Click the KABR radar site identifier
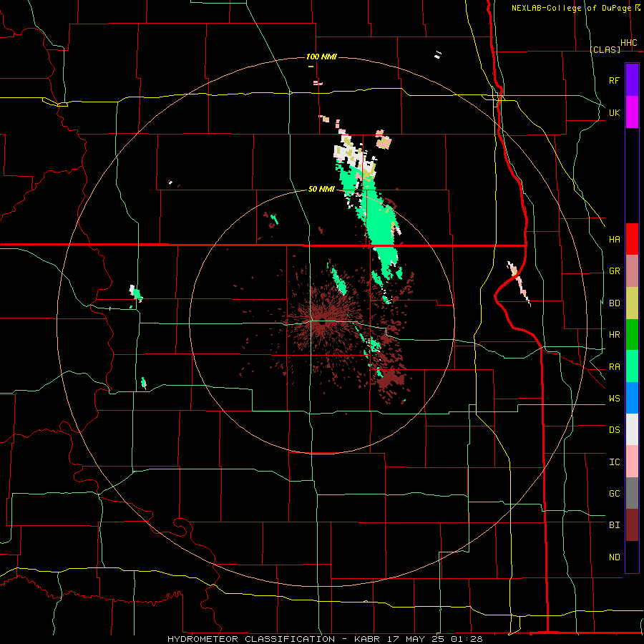The height and width of the screenshot is (644, 644). (x=367, y=639)
